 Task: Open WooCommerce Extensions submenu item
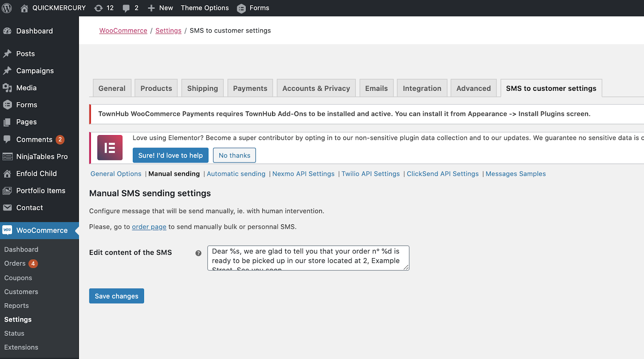21,347
